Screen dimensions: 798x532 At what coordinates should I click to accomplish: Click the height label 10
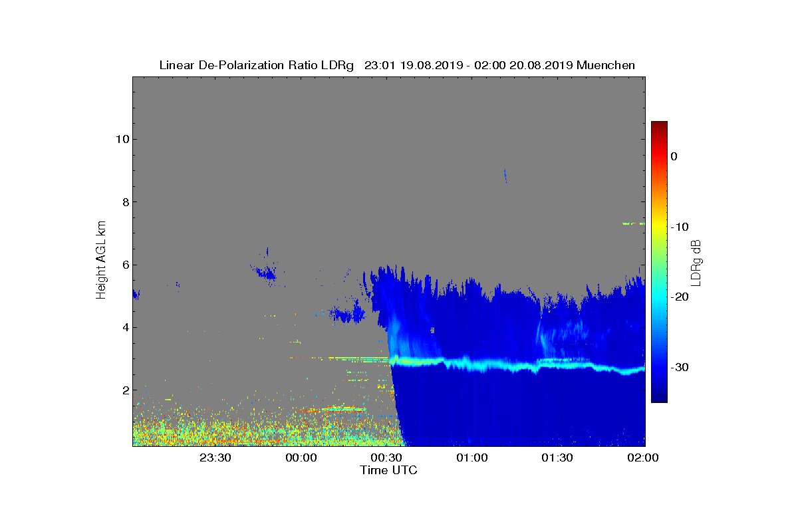point(122,139)
